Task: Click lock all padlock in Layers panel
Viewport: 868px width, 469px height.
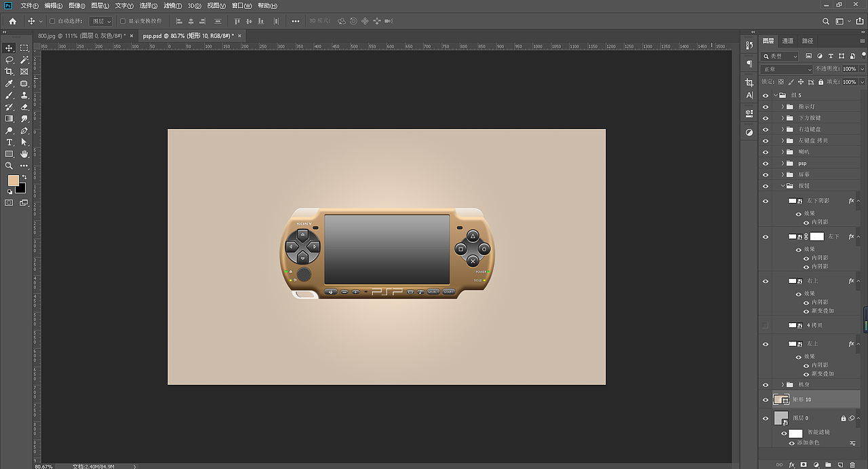Action: click(x=821, y=82)
